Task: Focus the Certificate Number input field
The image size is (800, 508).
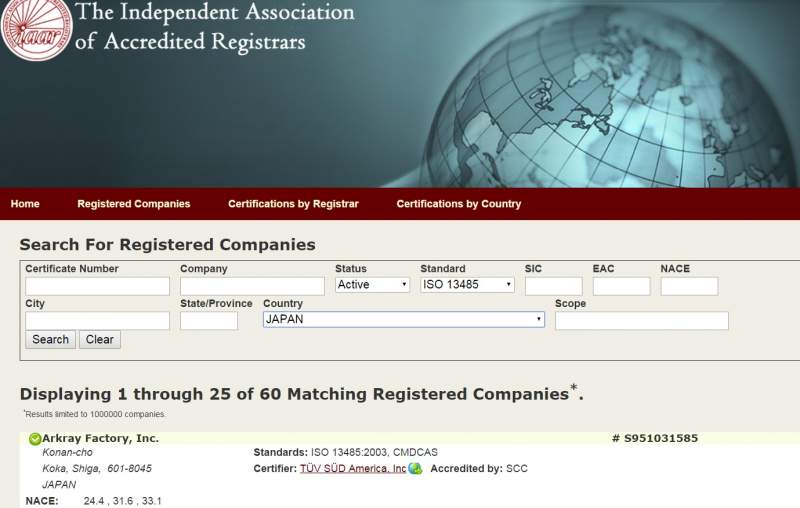Action: (97, 286)
